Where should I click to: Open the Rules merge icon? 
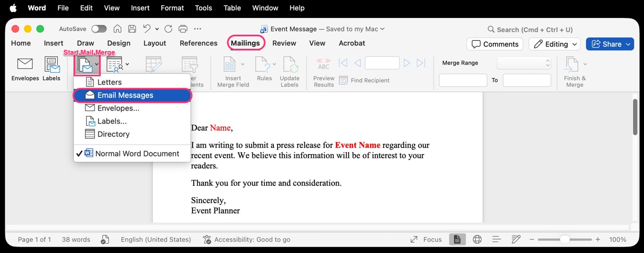263,65
